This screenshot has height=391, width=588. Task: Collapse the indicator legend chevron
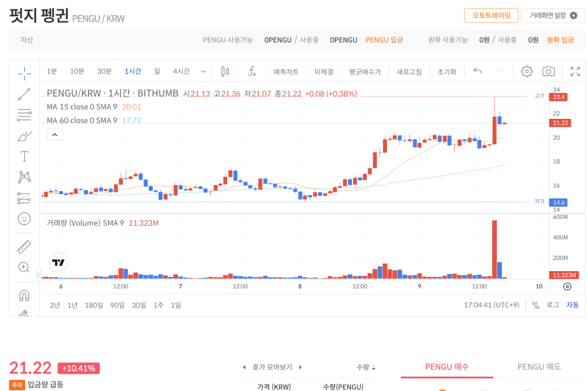pos(55,135)
